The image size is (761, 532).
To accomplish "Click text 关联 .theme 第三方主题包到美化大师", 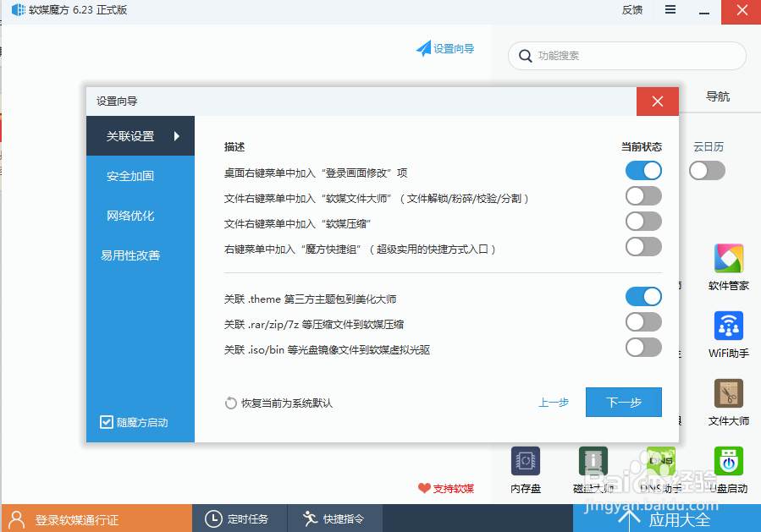I will click(310, 299).
